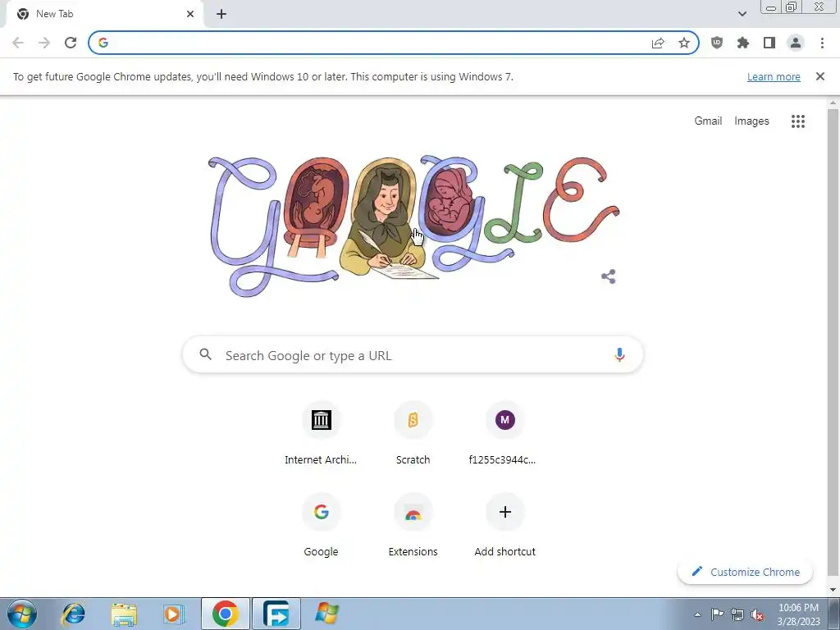Add a new shortcut tile
The width and height of the screenshot is (840, 630).
[504, 525]
